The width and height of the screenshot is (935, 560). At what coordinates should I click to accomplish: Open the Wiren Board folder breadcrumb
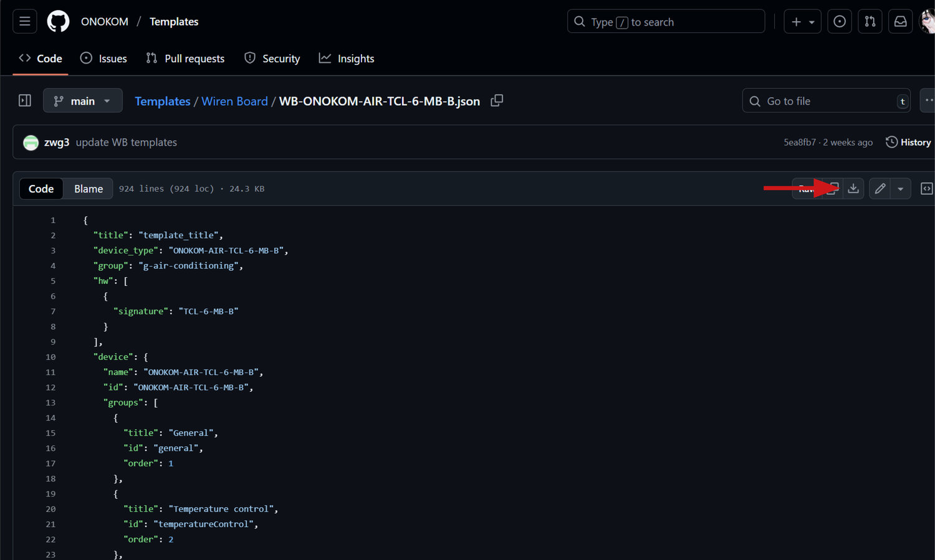click(x=234, y=101)
